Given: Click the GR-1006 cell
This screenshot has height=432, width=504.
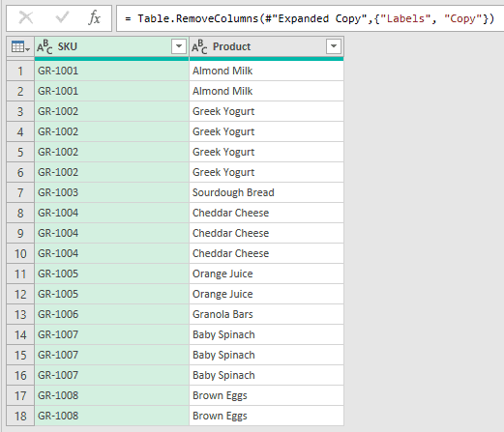Looking at the screenshot, I should pyautogui.click(x=111, y=314).
